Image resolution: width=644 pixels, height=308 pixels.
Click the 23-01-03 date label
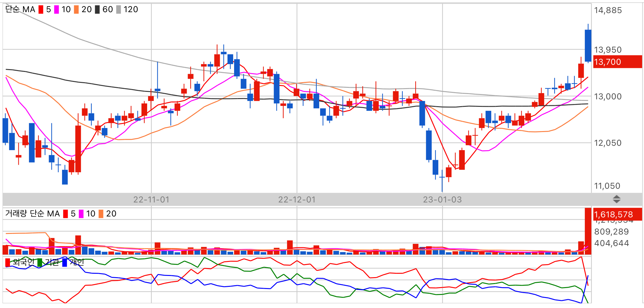[x=442, y=200]
